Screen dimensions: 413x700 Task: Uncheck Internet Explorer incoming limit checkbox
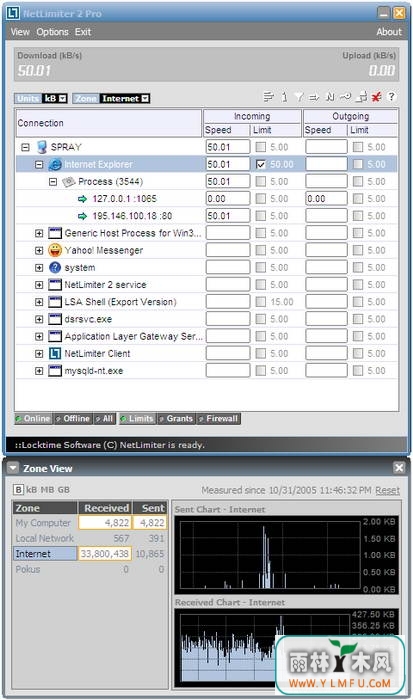[x=261, y=164]
